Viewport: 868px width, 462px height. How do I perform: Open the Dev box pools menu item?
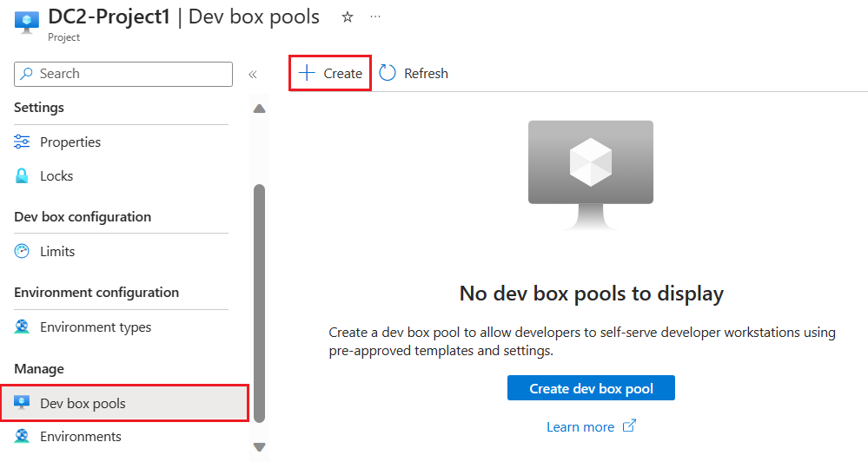click(x=124, y=403)
